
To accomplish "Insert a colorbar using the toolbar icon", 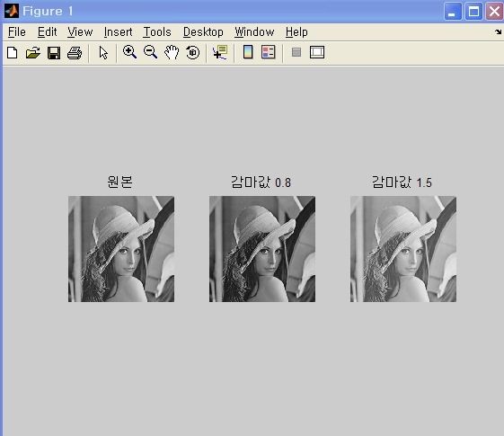I will (x=248, y=52).
